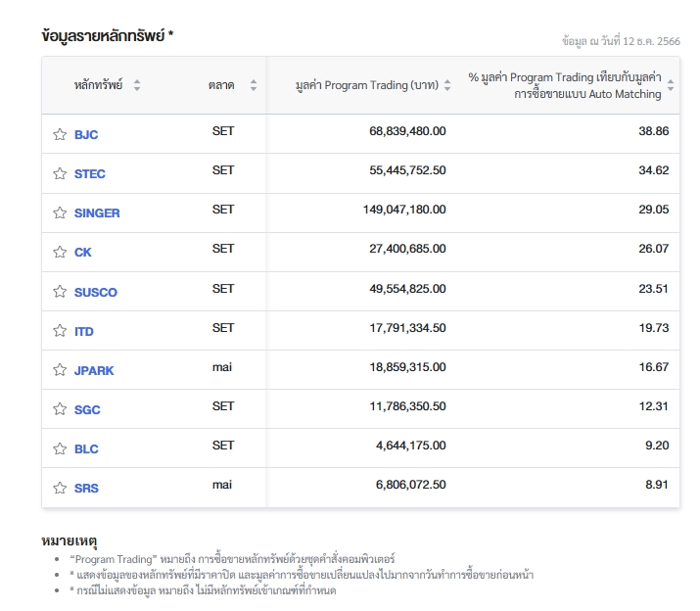
Task: Select the percentage 26.07
Action: (x=654, y=249)
